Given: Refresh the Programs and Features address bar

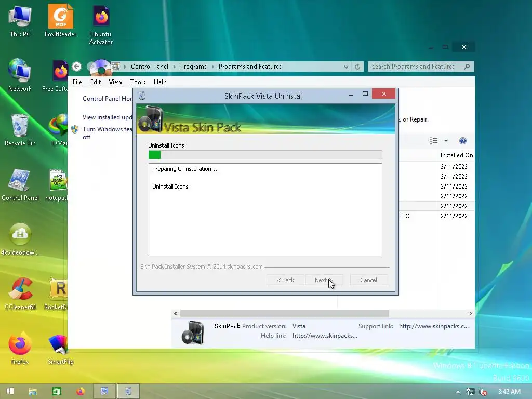Looking at the screenshot, I should tap(357, 67).
